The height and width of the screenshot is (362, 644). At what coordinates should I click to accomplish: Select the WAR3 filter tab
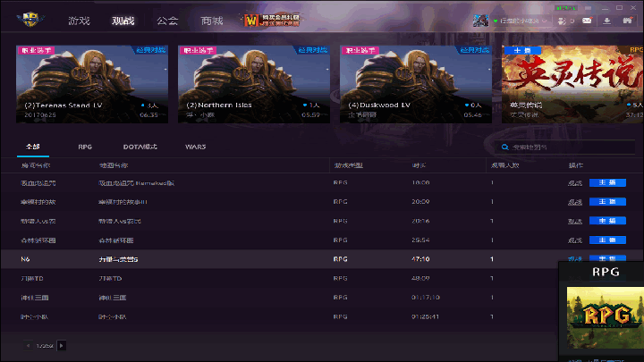coord(196,147)
